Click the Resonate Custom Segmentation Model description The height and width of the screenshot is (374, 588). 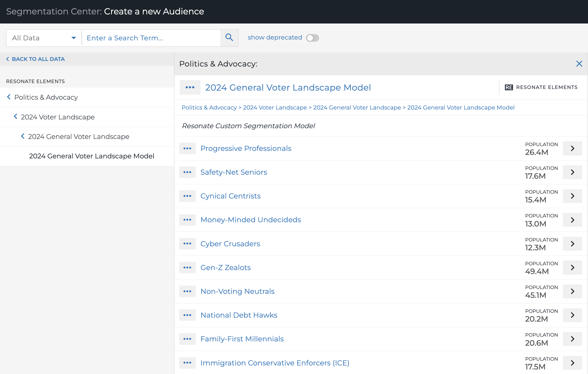tap(248, 126)
